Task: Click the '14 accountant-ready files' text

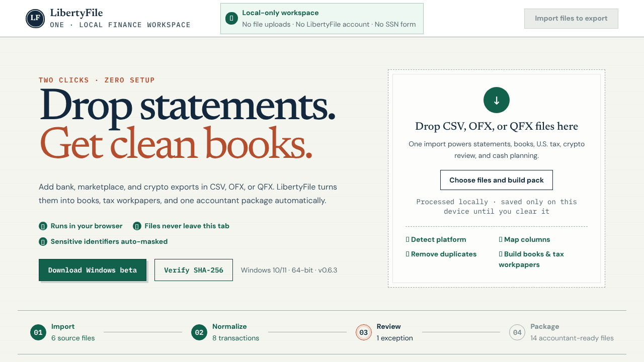Action: (572, 338)
